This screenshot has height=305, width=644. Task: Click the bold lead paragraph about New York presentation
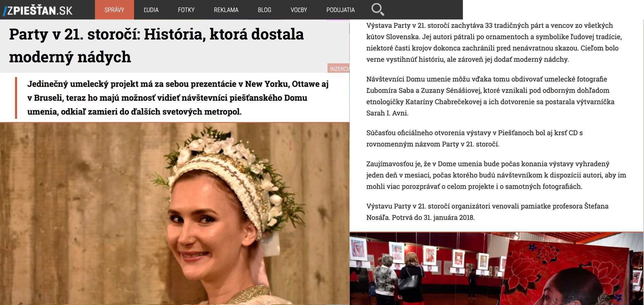click(x=178, y=98)
